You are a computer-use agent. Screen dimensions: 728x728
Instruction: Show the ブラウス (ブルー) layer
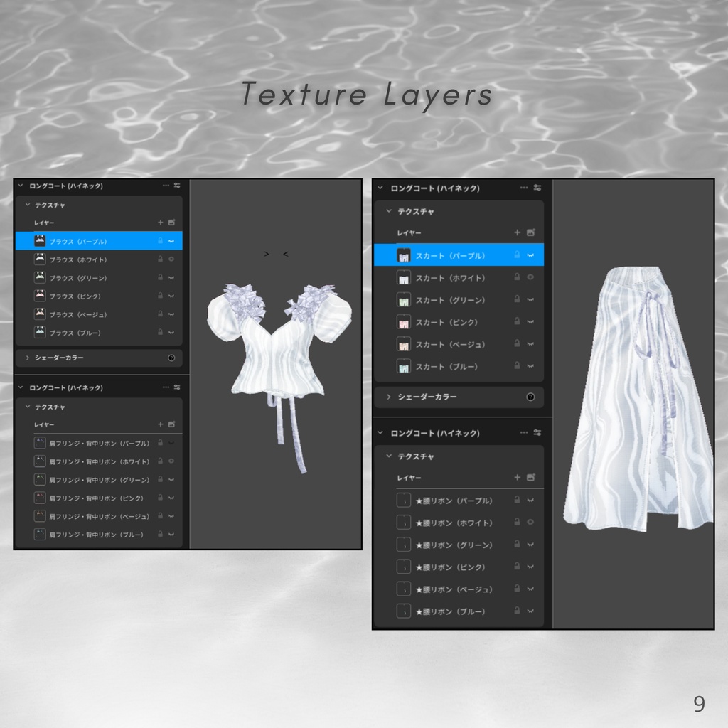[x=171, y=333]
